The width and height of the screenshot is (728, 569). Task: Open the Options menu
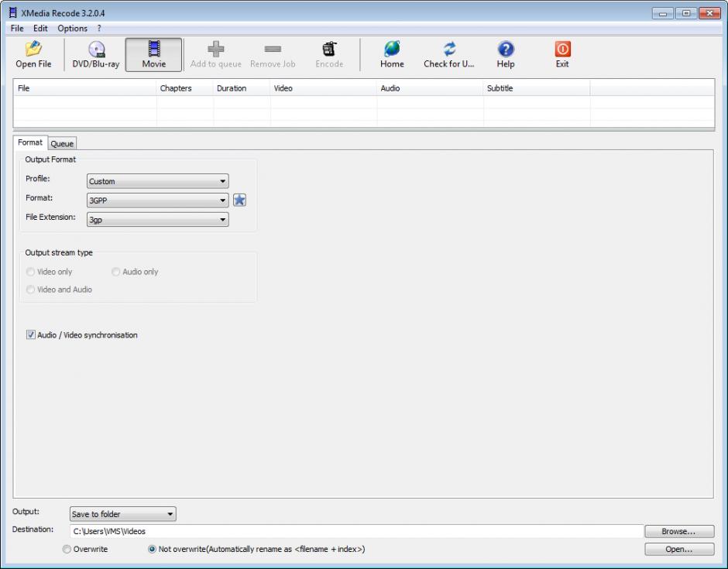pyautogui.click(x=73, y=29)
